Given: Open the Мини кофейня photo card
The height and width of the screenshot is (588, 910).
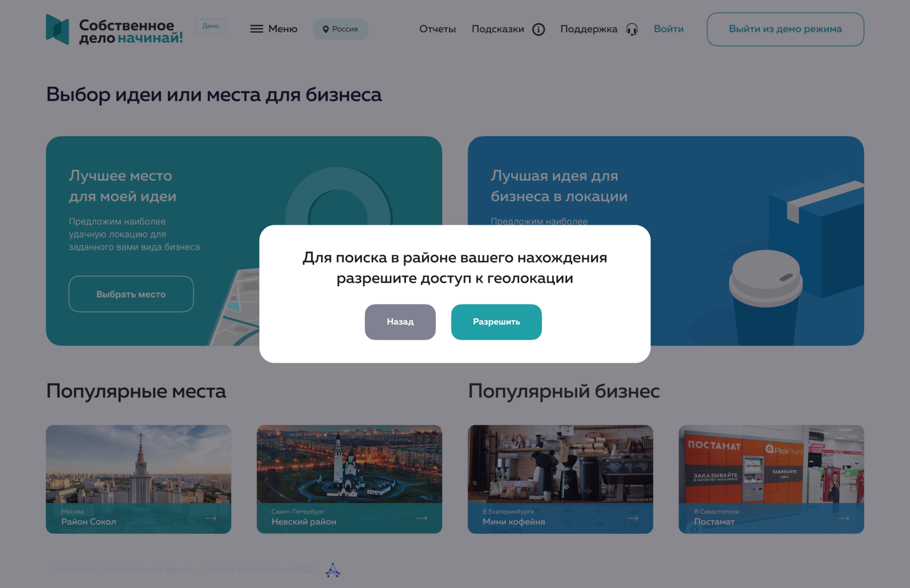Looking at the screenshot, I should pos(560,479).
